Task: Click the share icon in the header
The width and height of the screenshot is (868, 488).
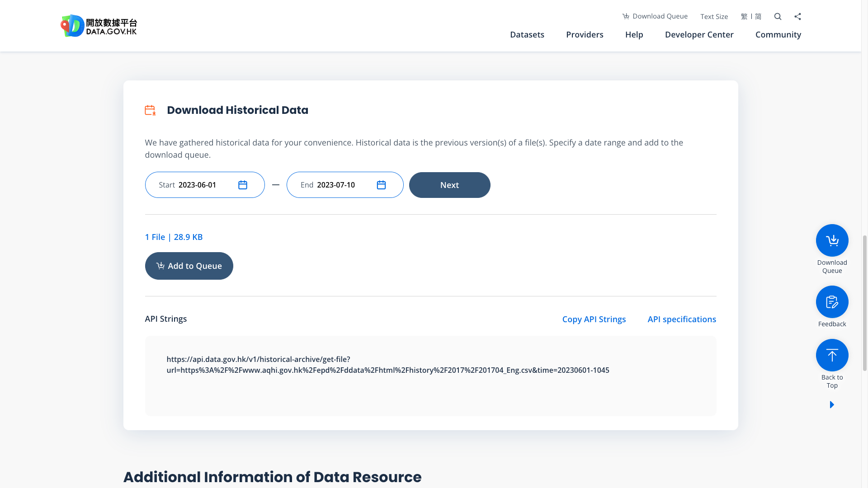Action: click(797, 16)
